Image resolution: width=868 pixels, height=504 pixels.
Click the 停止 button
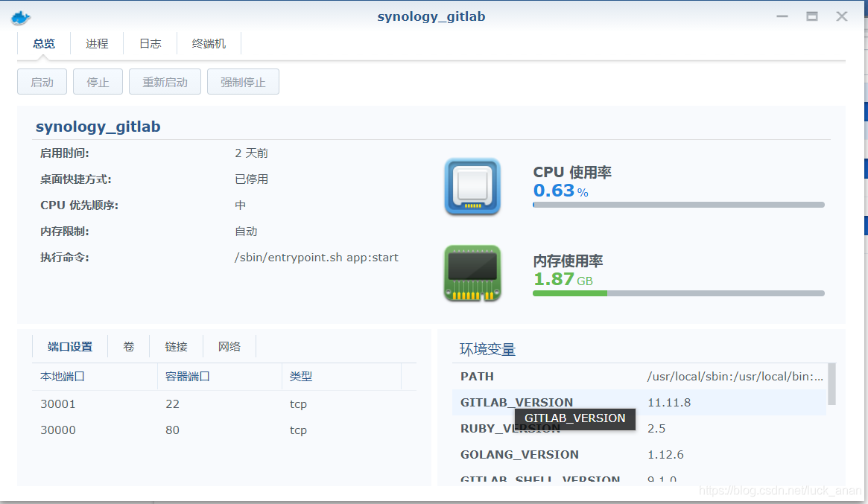(x=98, y=82)
